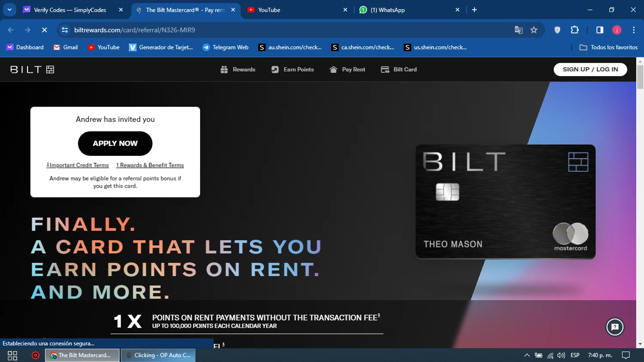Open the chat help bubble icon

click(x=615, y=327)
